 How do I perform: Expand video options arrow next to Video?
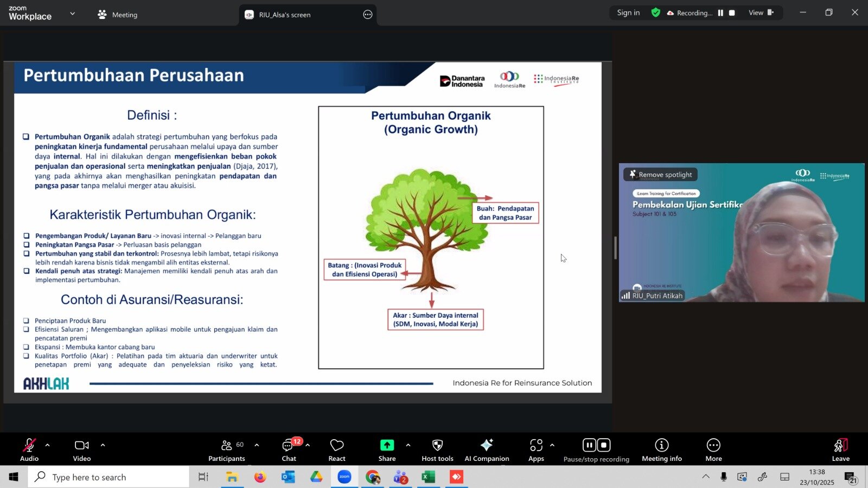103,445
